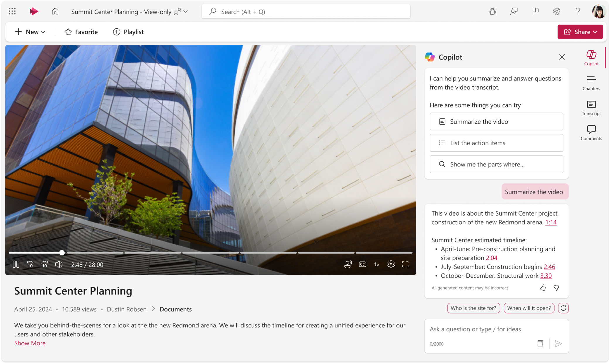The height and width of the screenshot is (364, 610).
Task: Click the speaker/volume icon
Action: click(59, 264)
